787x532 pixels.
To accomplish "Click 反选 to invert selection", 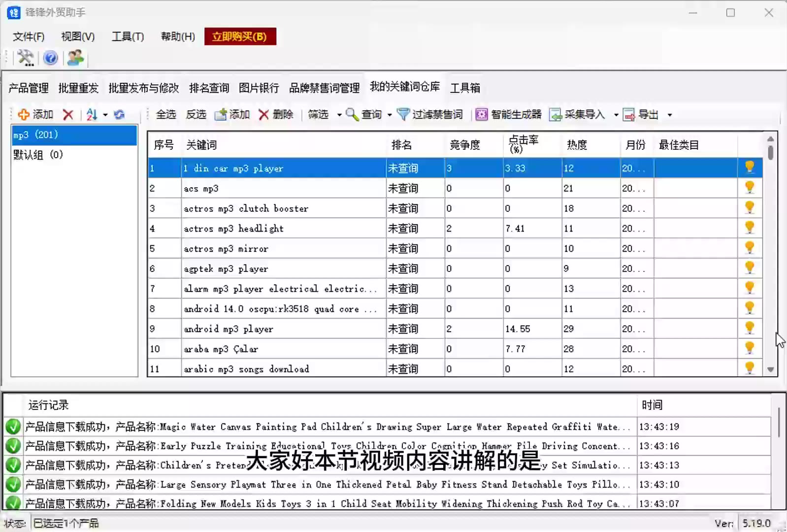I will pyautogui.click(x=196, y=115).
